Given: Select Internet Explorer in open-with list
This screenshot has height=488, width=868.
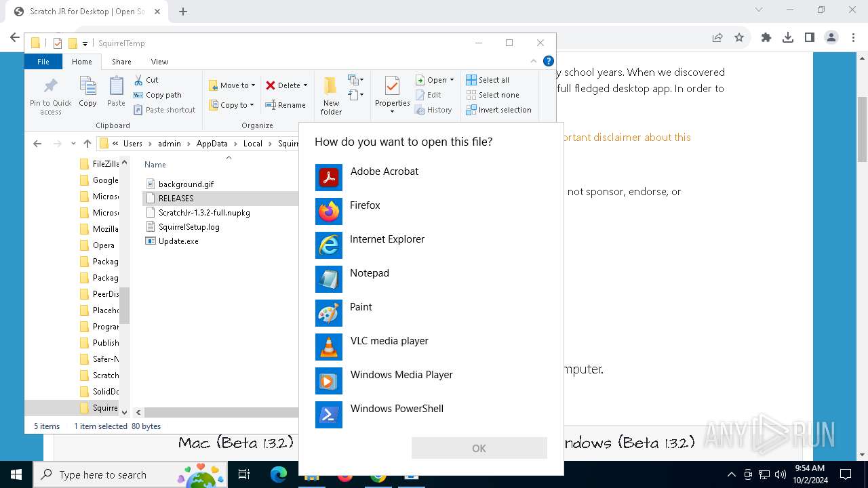Looking at the screenshot, I should pos(431,245).
